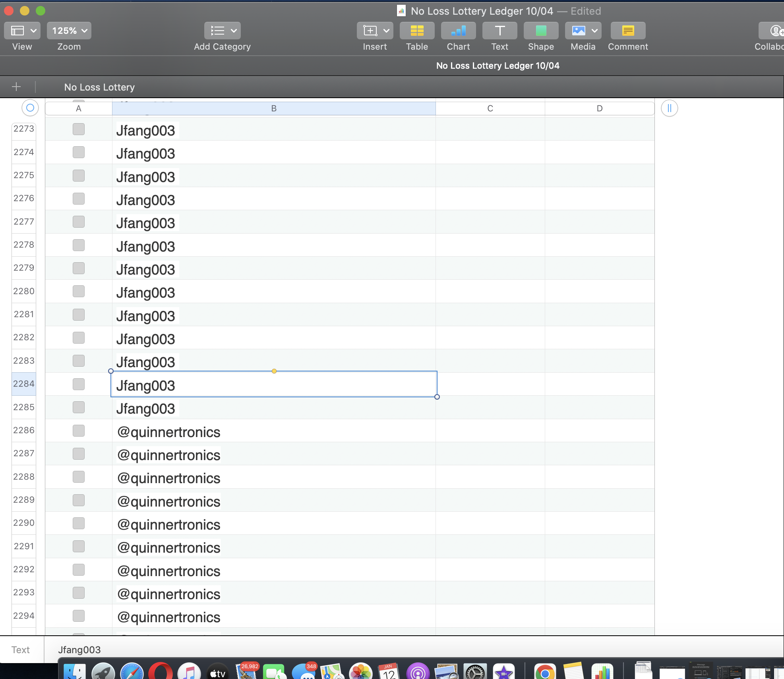
Task: Open Apple TV app from the dock
Action: pyautogui.click(x=218, y=672)
